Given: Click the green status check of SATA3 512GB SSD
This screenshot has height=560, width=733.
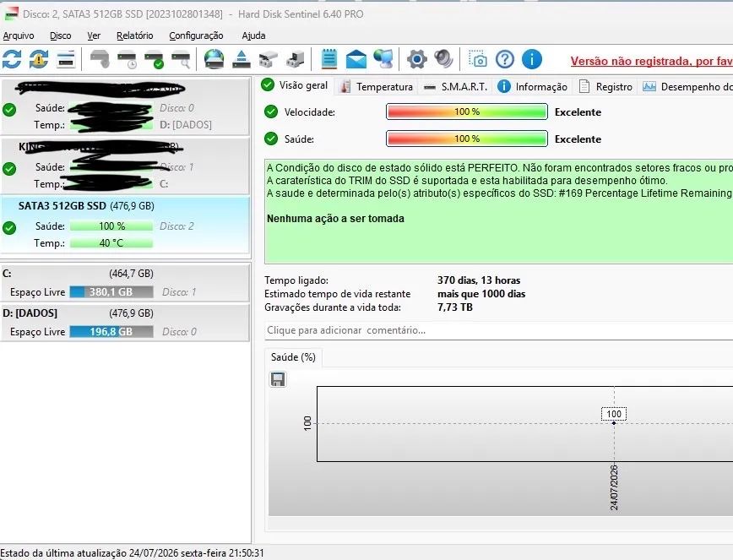Looking at the screenshot, I should point(9,228).
